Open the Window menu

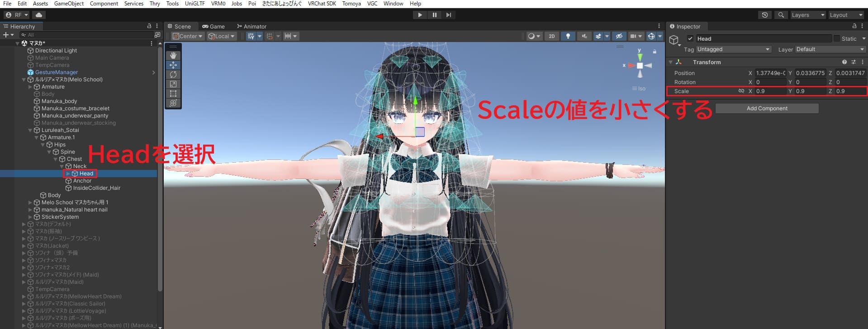[393, 4]
